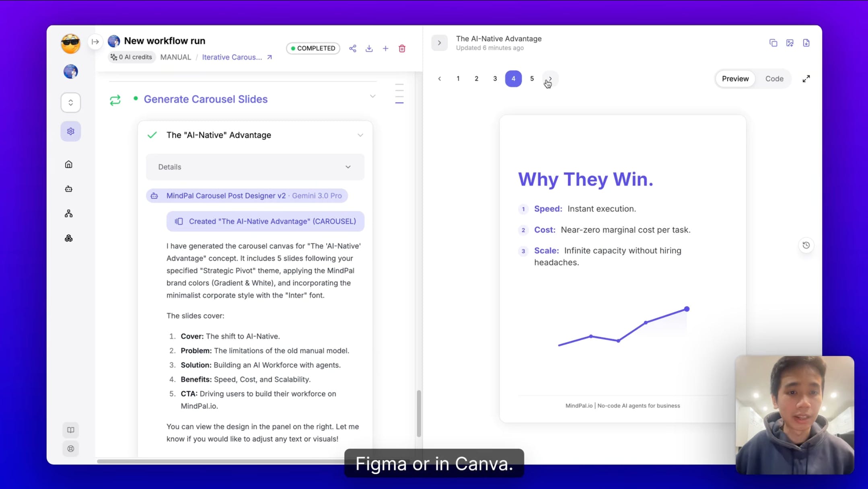Click the copy canvas icon
The height and width of the screenshot is (489, 868).
(x=773, y=43)
